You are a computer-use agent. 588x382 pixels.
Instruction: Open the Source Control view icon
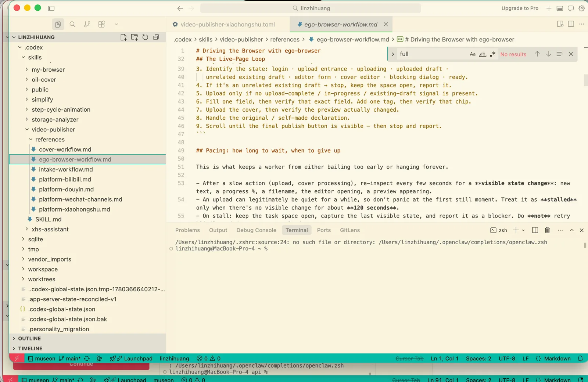[87, 24]
